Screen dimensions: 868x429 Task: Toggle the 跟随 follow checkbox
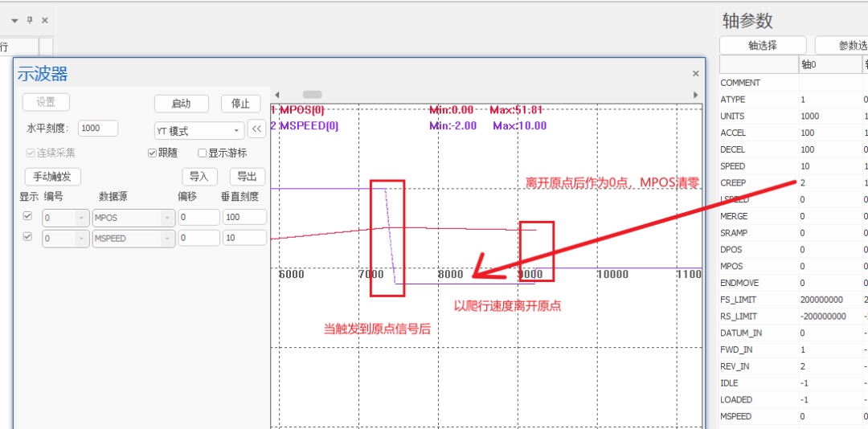click(x=152, y=153)
